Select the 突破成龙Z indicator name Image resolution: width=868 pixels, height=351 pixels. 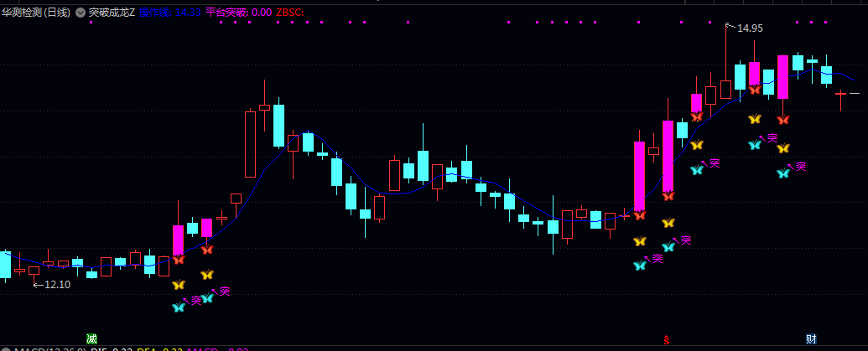click(112, 13)
